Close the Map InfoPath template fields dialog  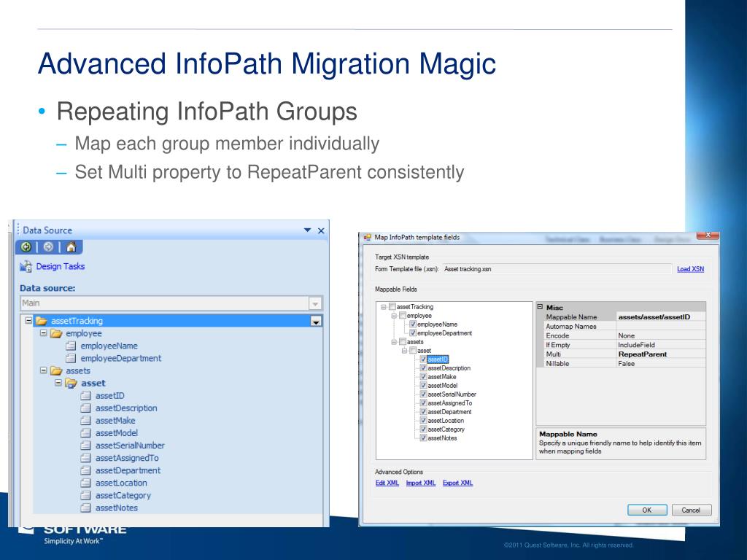tap(708, 236)
